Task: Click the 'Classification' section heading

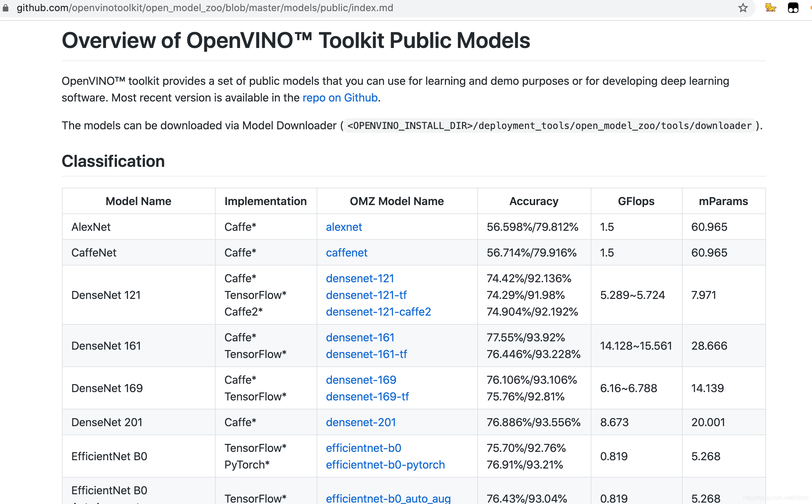Action: pos(113,161)
